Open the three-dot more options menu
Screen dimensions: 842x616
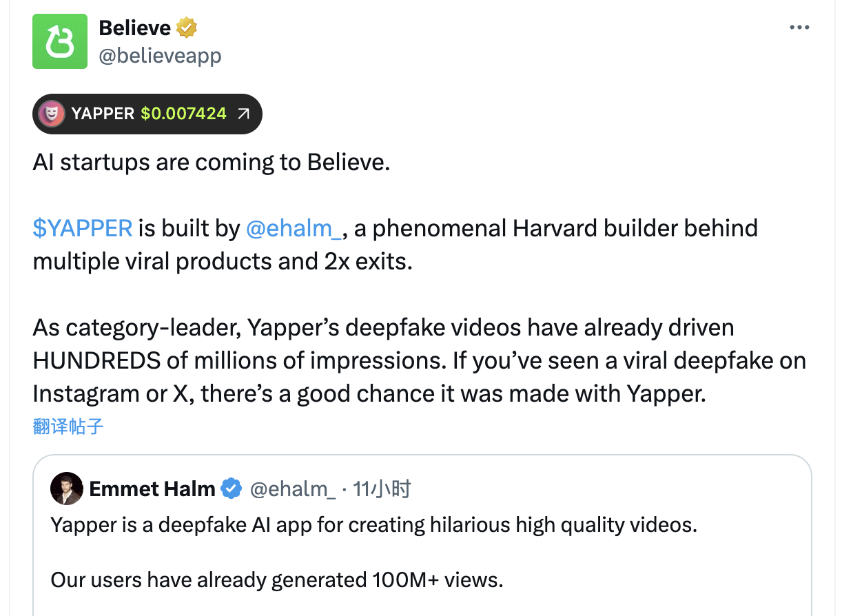(799, 28)
